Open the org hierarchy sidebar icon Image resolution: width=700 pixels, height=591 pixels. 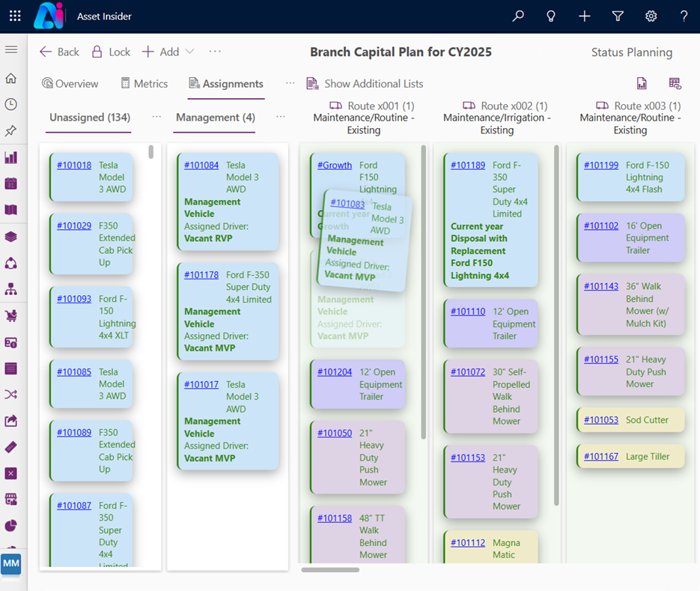tap(11, 289)
